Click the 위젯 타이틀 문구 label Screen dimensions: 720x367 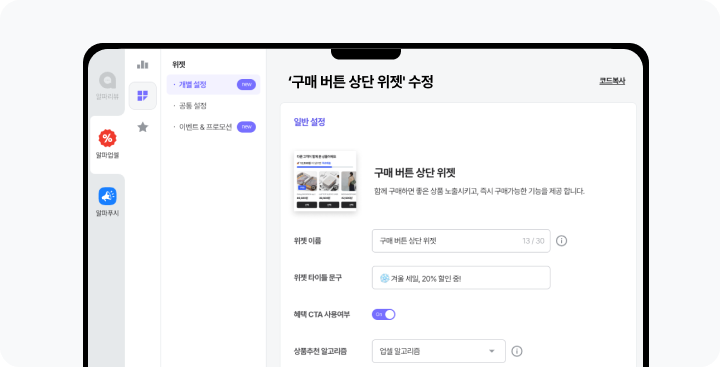click(x=318, y=277)
